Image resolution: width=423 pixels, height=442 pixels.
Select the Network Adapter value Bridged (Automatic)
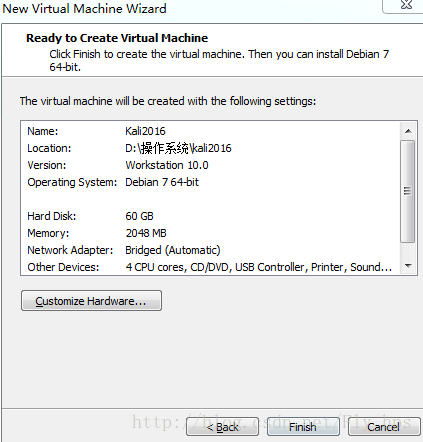pos(173,250)
